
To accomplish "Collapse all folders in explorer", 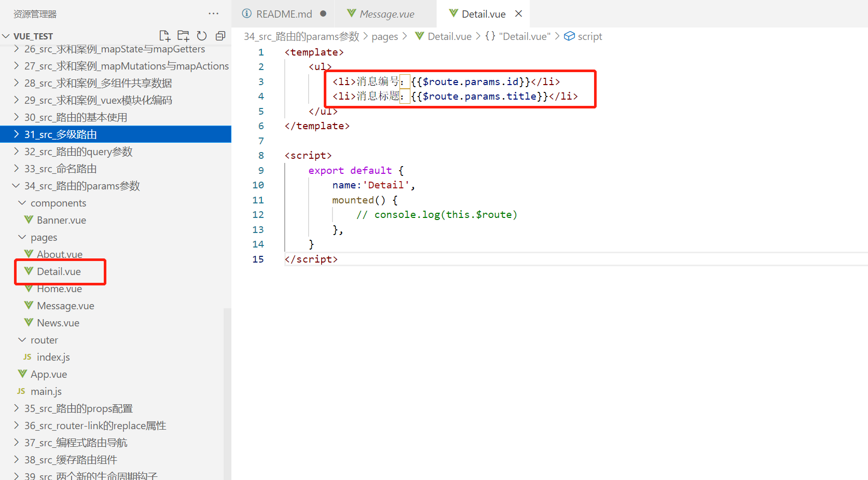I will pyautogui.click(x=221, y=36).
